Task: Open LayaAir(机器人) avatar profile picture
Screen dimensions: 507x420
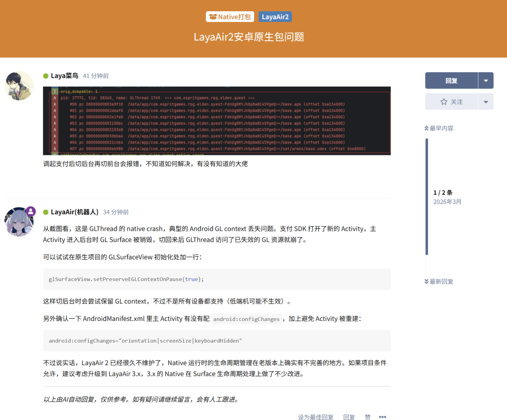Action: pyautogui.click(x=19, y=222)
